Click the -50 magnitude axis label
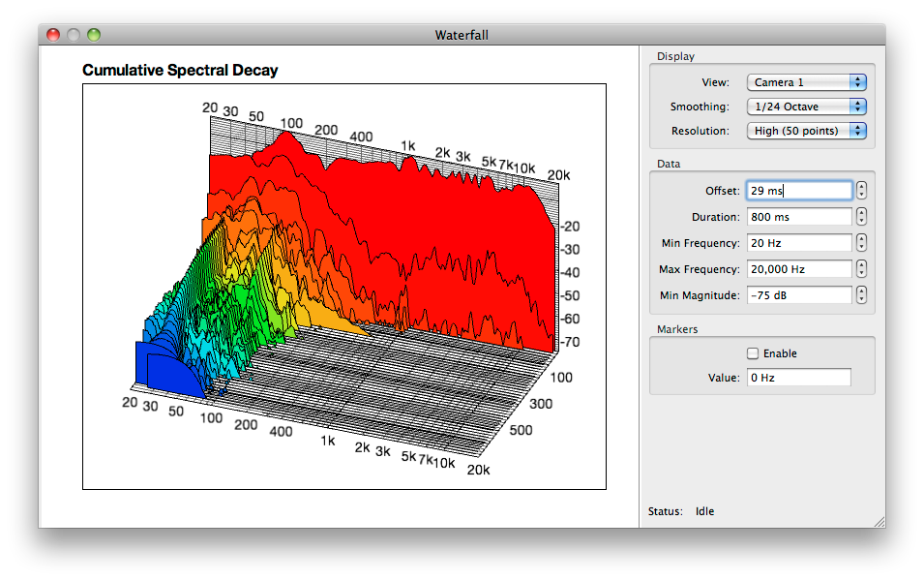Image resolution: width=924 pixels, height=581 pixels. 570,295
